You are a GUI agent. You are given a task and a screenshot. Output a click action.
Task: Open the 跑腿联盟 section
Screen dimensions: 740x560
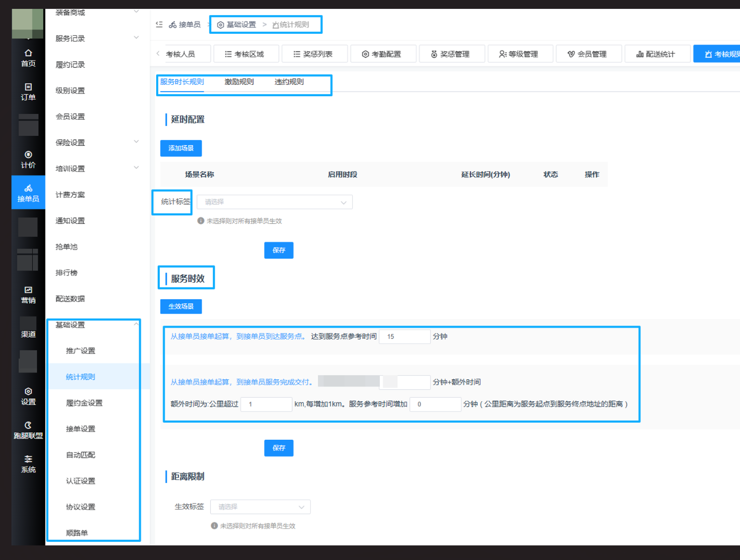(x=28, y=430)
